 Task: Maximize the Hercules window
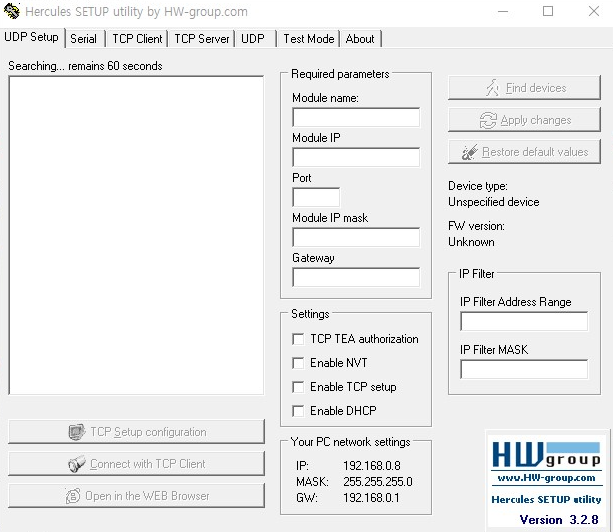pos(548,11)
